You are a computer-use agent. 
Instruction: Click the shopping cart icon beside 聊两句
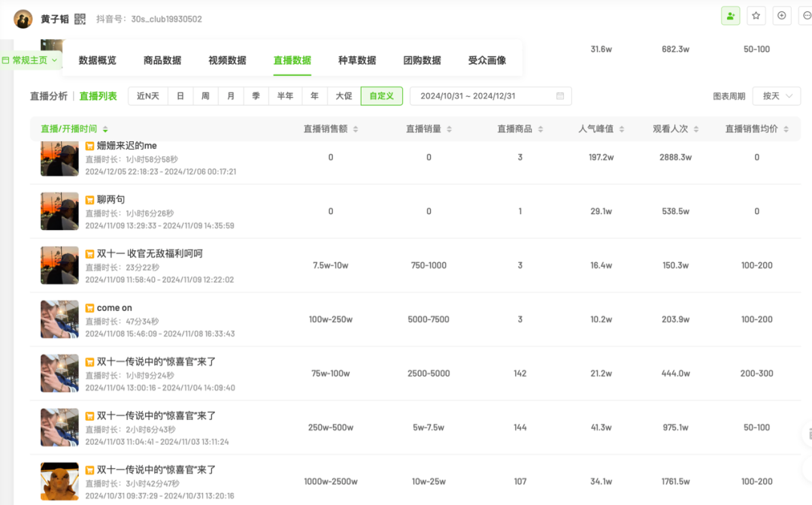point(89,200)
